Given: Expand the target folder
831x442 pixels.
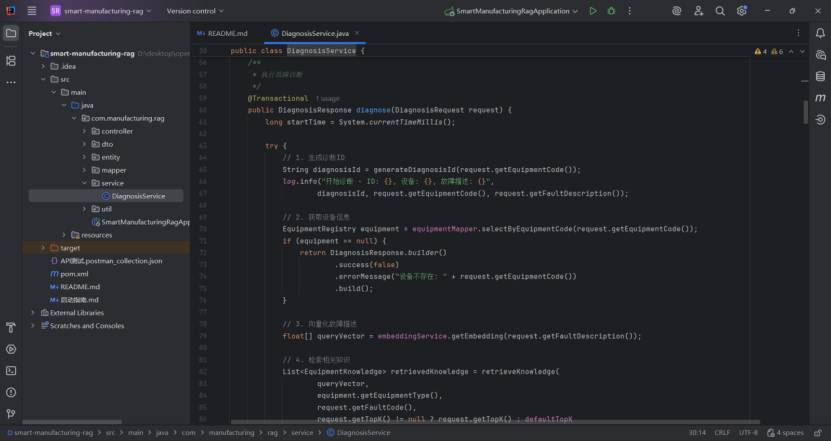Looking at the screenshot, I should (43, 248).
